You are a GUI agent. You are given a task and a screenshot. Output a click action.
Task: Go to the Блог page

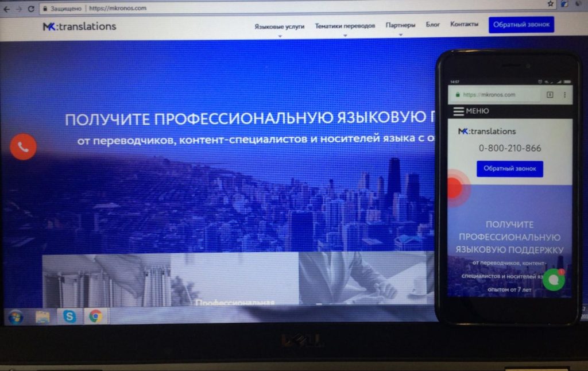pyautogui.click(x=433, y=24)
